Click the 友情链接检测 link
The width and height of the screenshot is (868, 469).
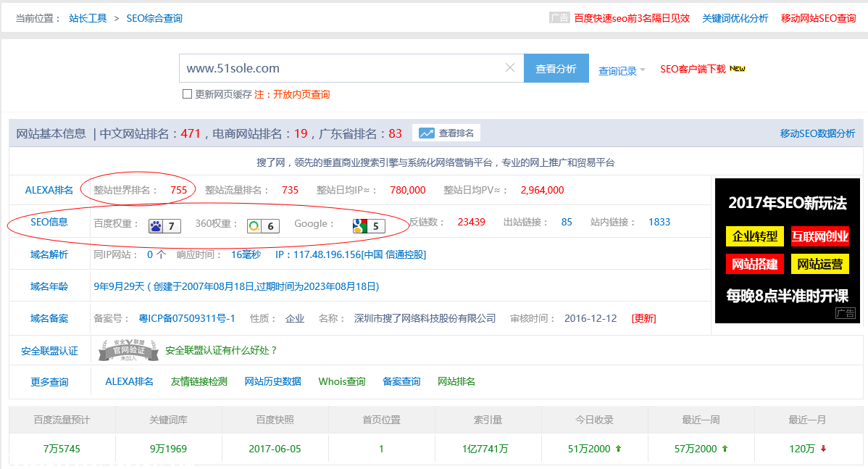[x=199, y=381]
